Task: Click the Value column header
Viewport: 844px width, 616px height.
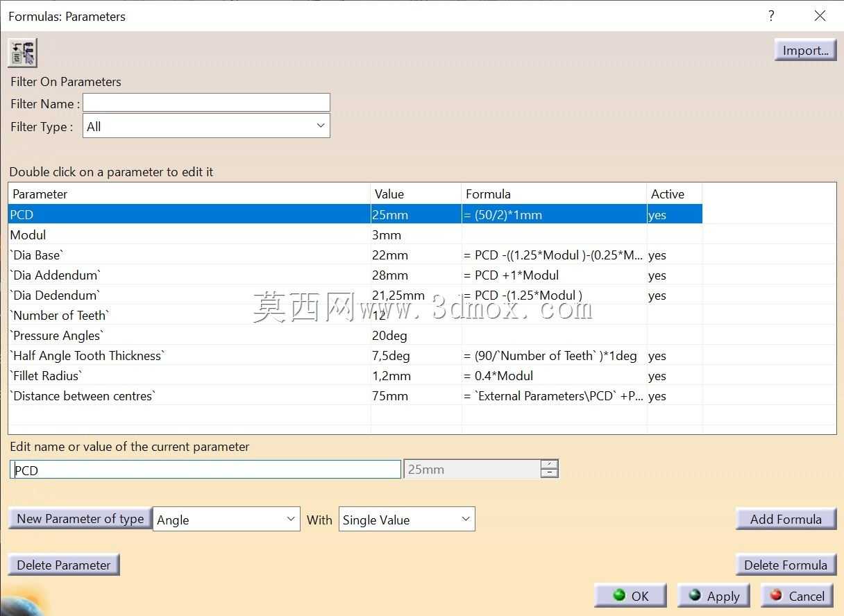Action: [416, 194]
